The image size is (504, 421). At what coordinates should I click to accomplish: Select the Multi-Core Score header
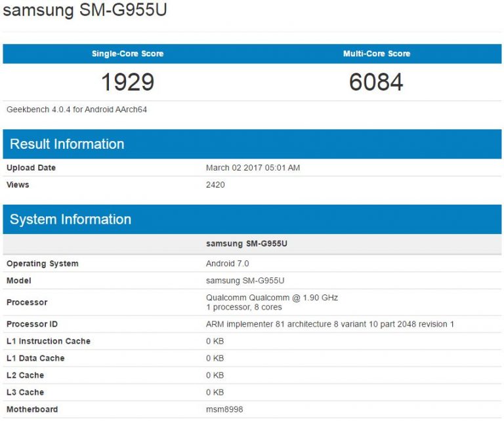[376, 54]
